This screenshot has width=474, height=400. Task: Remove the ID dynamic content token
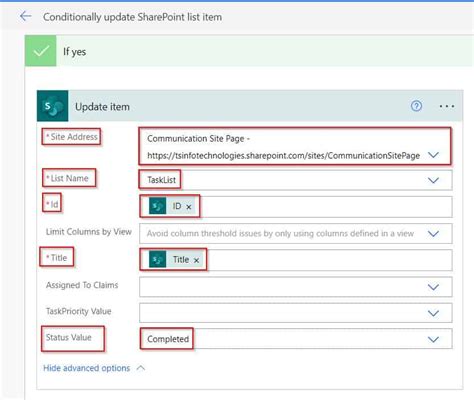pyautogui.click(x=189, y=207)
